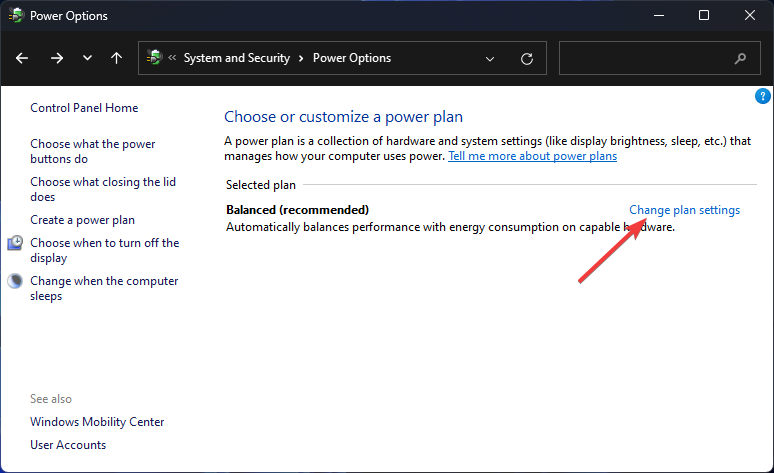Go up one level with the up arrow
774x473 pixels.
(x=116, y=58)
